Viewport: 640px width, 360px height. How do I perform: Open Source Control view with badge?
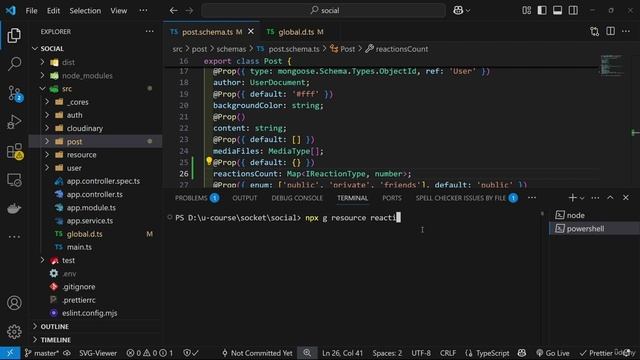[15, 93]
